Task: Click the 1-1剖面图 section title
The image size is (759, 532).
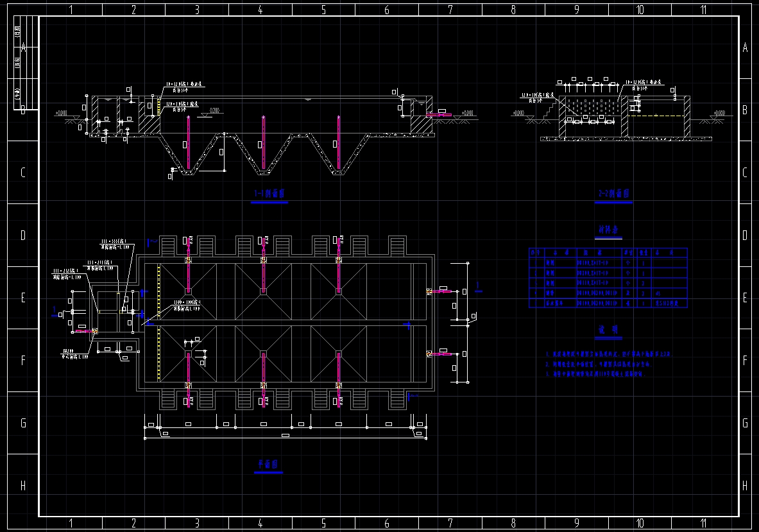Action: pos(269,193)
